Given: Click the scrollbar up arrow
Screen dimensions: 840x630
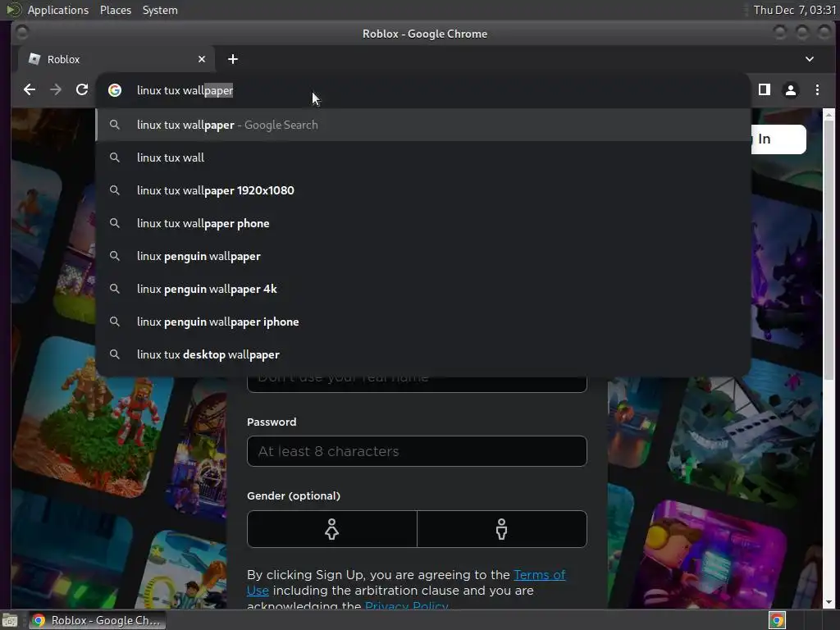Looking at the screenshot, I should [x=829, y=114].
